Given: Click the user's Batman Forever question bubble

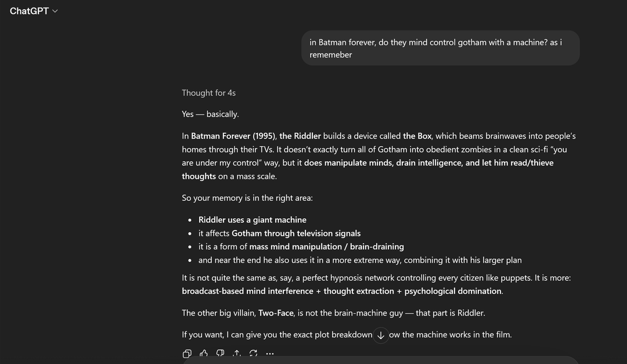Looking at the screenshot, I should 440,48.
